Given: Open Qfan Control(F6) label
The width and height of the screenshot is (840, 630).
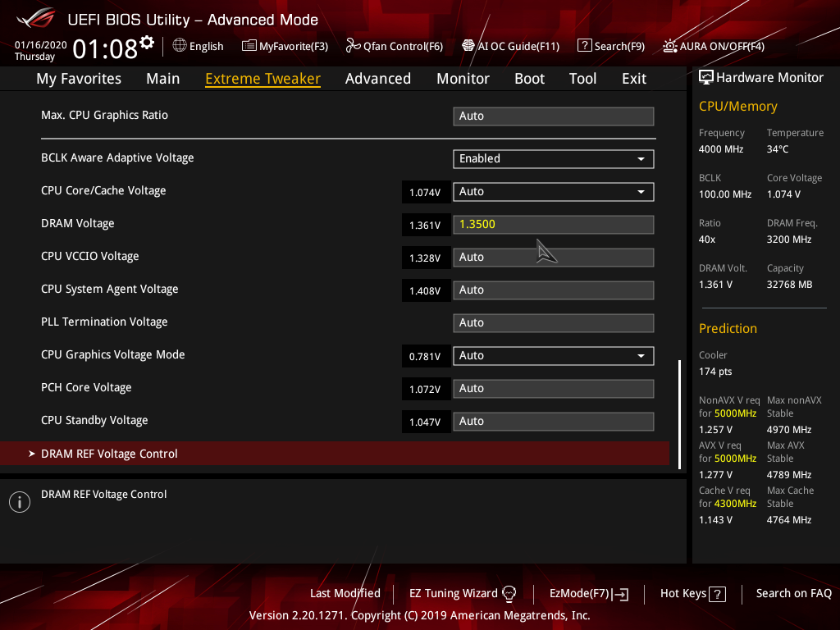Looking at the screenshot, I should coord(403,47).
